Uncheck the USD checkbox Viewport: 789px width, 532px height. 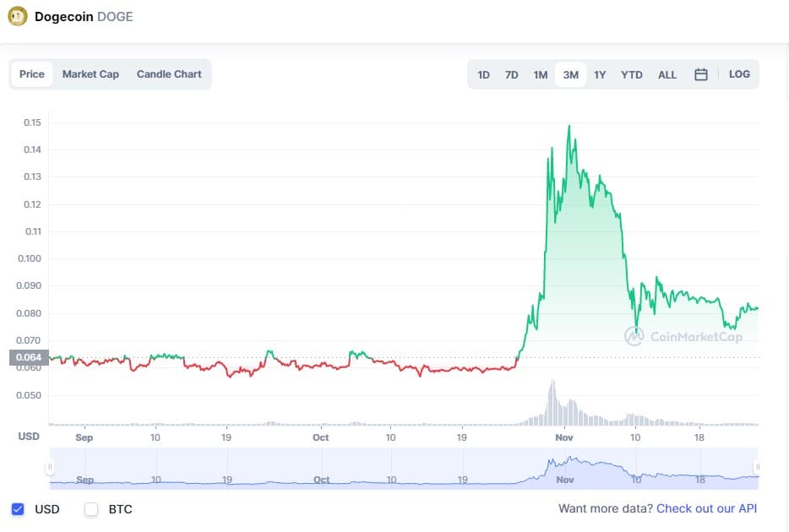(18, 509)
